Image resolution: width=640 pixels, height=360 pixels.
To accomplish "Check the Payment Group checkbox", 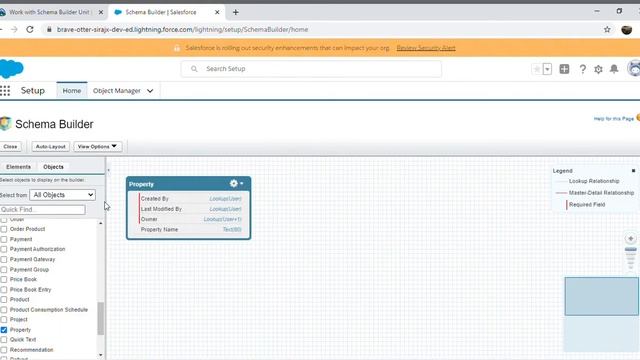I will click(4, 269).
